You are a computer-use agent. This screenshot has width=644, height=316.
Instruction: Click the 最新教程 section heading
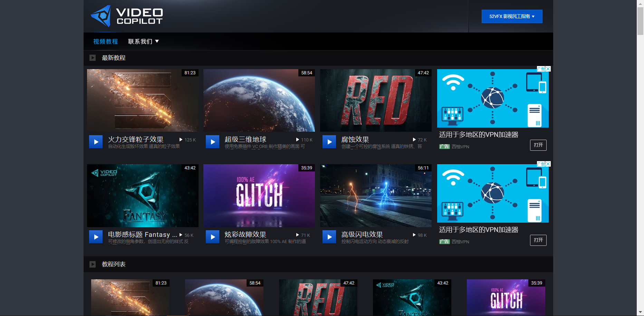pos(114,58)
